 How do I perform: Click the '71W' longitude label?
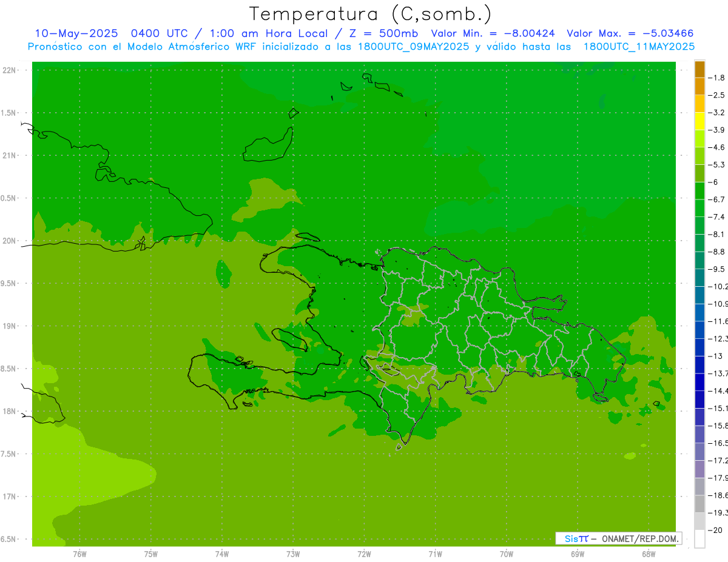[x=435, y=554]
